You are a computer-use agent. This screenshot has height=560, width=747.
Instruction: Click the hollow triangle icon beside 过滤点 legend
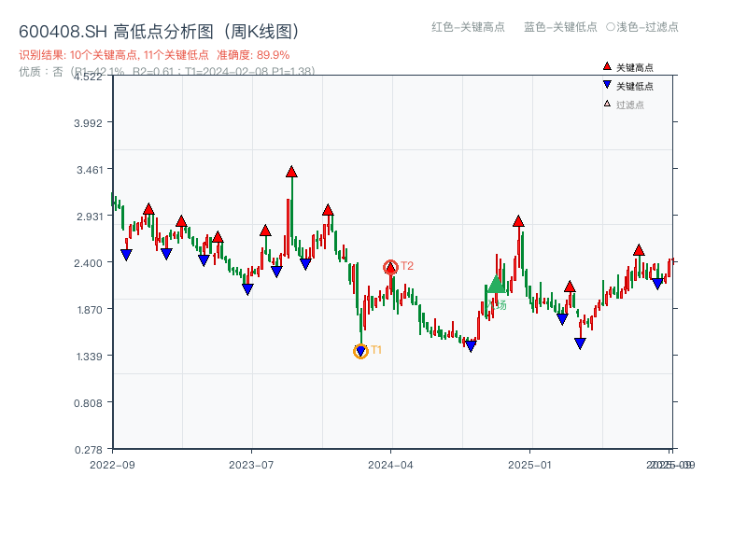pyautogui.click(x=607, y=104)
